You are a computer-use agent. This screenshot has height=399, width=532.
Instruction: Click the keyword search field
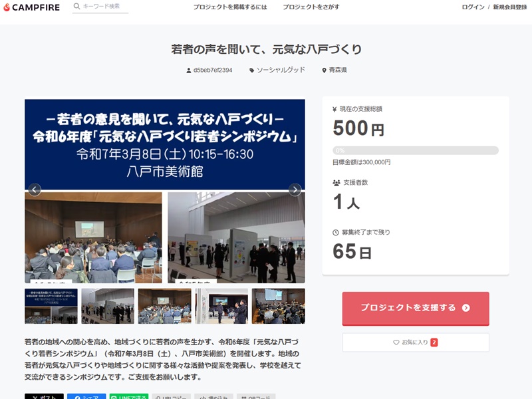[100, 7]
